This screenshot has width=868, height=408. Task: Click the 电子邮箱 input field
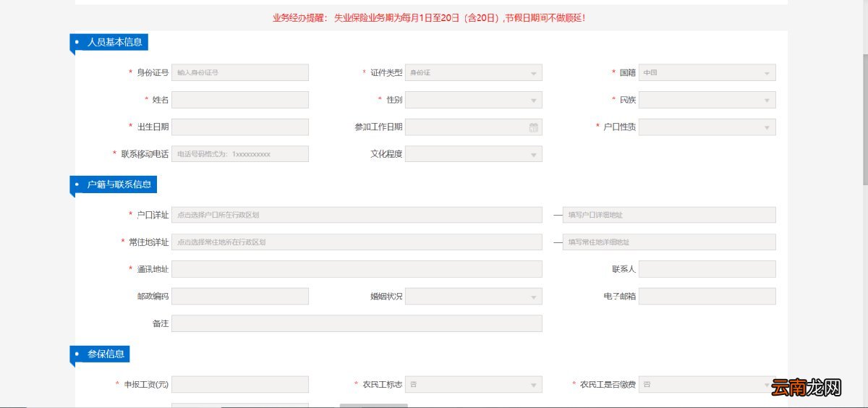pyautogui.click(x=707, y=297)
